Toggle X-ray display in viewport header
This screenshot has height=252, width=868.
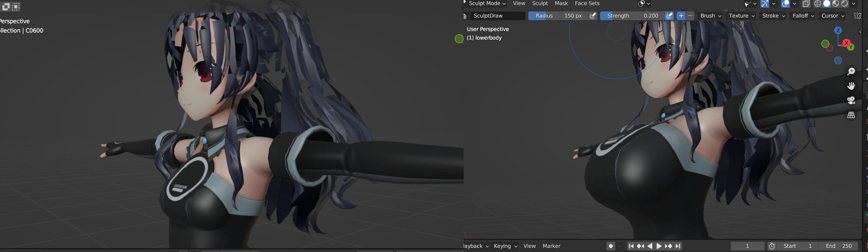[806, 4]
